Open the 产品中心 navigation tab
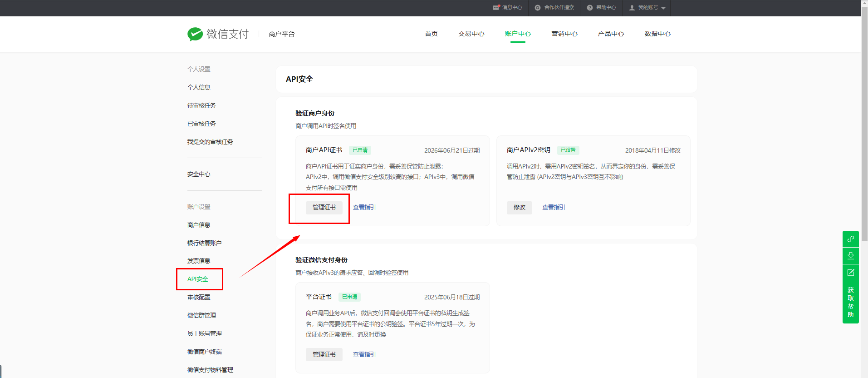 pyautogui.click(x=611, y=34)
